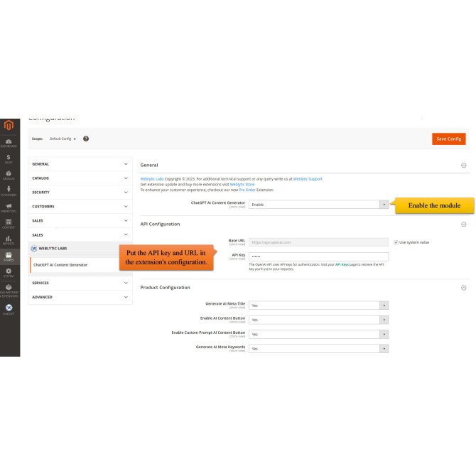Open the Stores sidebar icon

coord(9,256)
